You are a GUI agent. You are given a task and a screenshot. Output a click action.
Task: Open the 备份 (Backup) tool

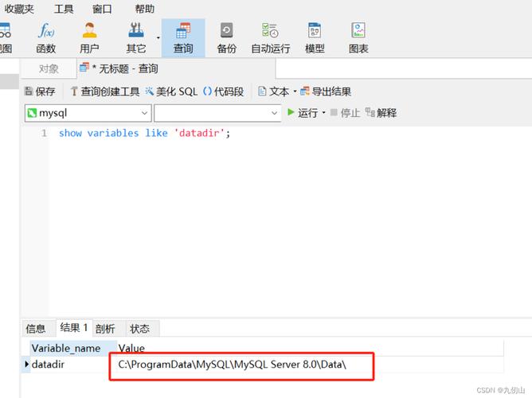pyautogui.click(x=226, y=38)
